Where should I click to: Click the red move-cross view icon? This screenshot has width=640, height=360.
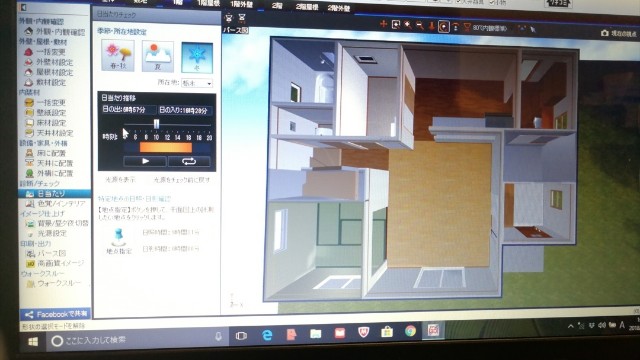[383, 24]
